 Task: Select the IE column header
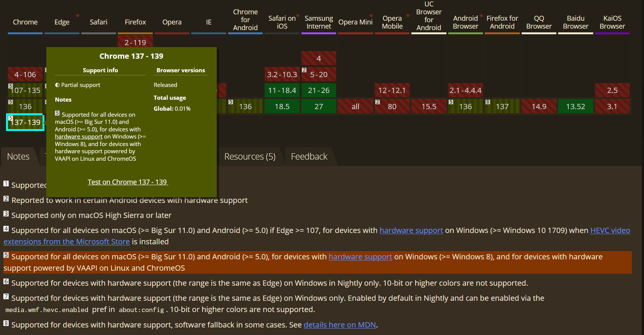tap(209, 22)
